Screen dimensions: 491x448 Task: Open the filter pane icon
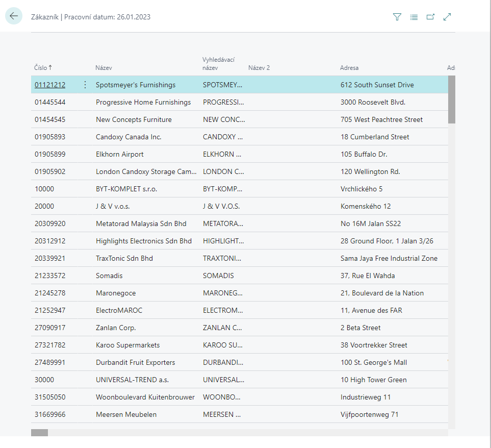point(397,17)
